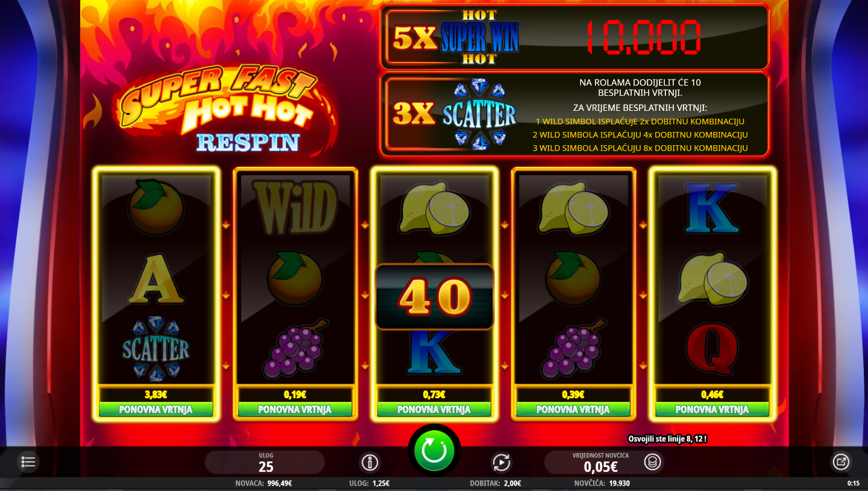Respin the second reel for 0,19€
Screen dimensions: 868x491
pyautogui.click(x=295, y=410)
